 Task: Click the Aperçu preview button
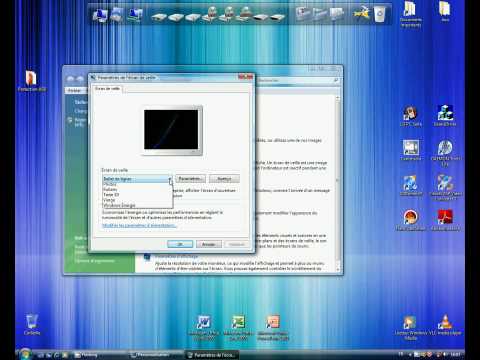[x=224, y=179]
